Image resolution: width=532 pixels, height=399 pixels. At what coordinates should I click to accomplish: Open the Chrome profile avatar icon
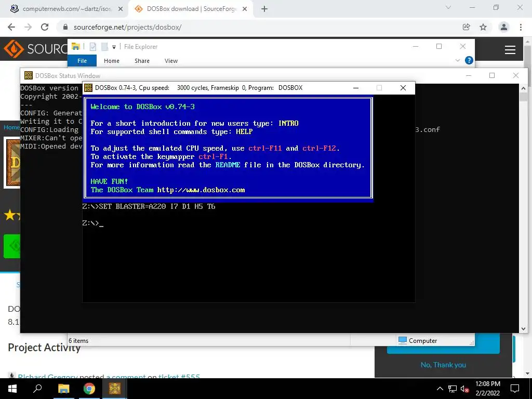pyautogui.click(x=504, y=27)
